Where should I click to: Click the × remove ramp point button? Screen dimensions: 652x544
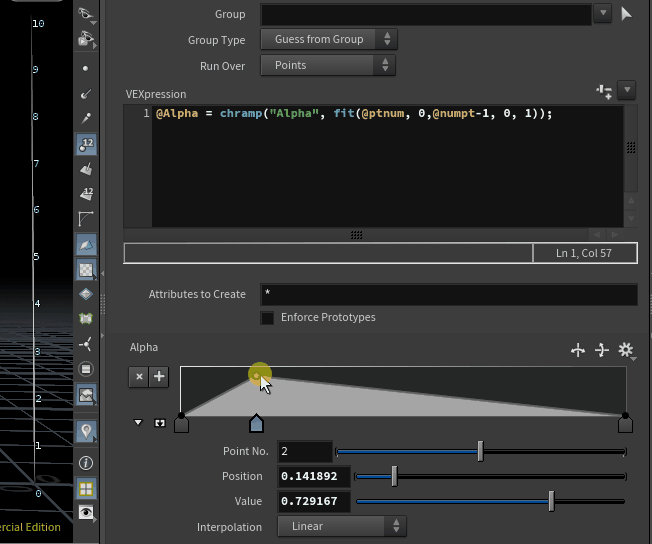click(139, 377)
